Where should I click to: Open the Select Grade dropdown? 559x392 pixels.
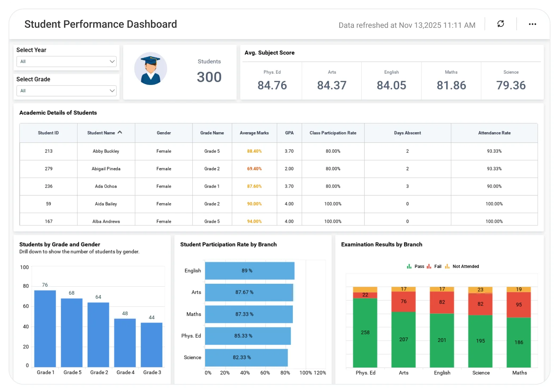coord(66,91)
